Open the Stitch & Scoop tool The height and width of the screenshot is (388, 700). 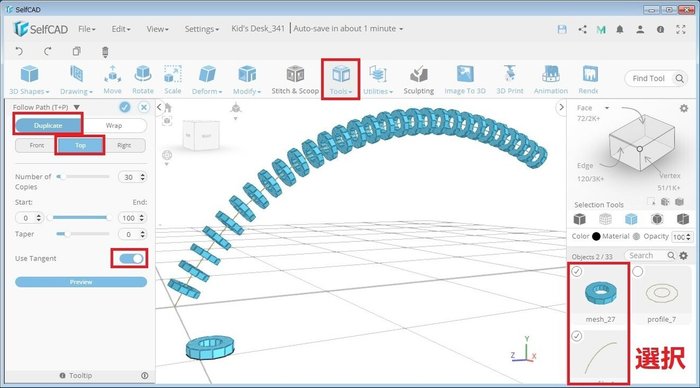pyautogui.click(x=295, y=79)
